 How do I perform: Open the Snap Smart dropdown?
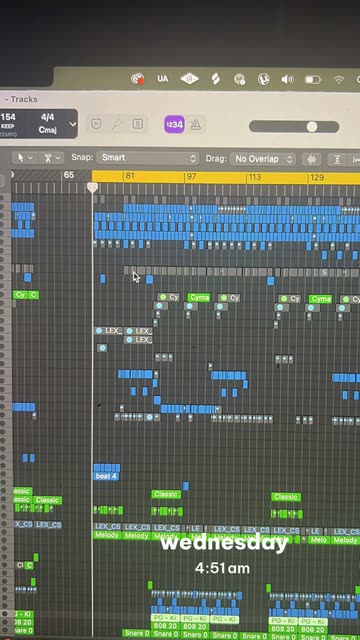pyautogui.click(x=148, y=158)
